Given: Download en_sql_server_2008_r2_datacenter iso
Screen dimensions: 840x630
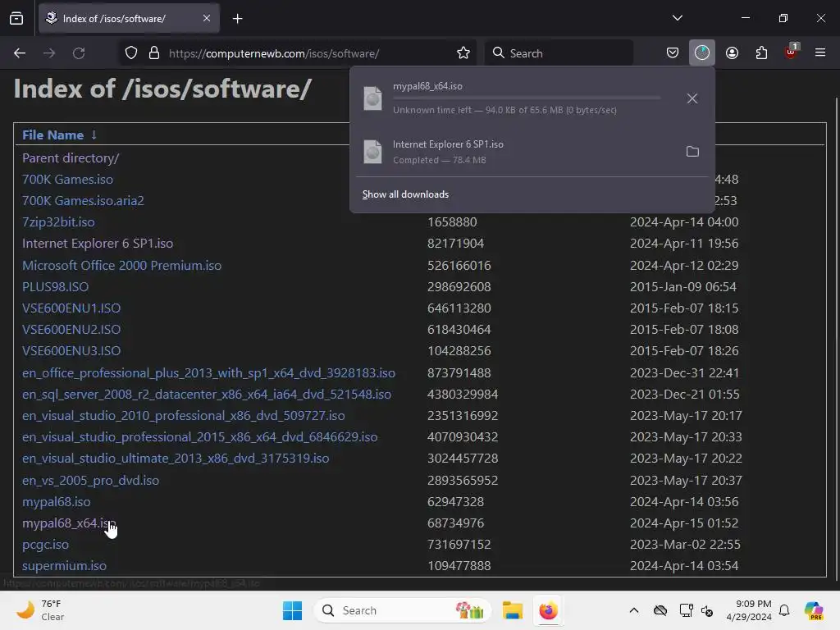Looking at the screenshot, I should pyautogui.click(x=206, y=395).
